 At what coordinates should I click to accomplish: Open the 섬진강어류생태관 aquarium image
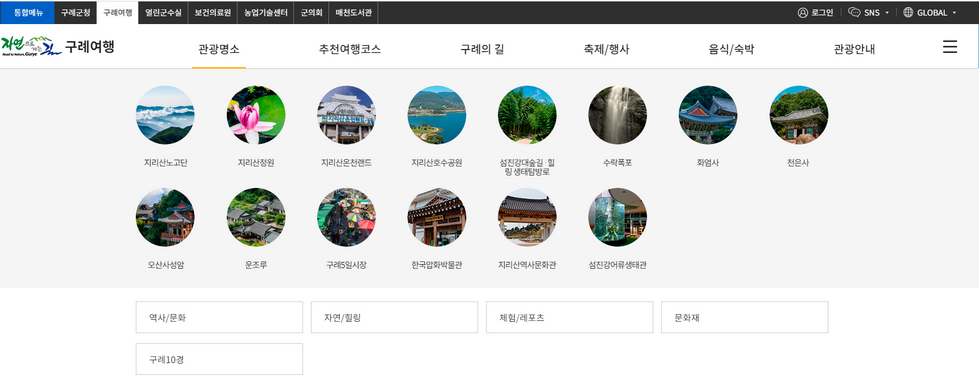coord(617,217)
